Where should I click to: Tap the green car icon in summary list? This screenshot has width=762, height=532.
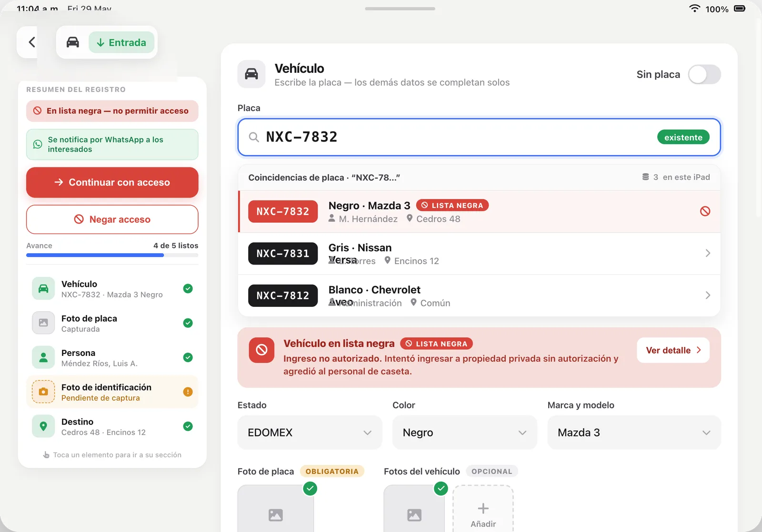click(43, 288)
